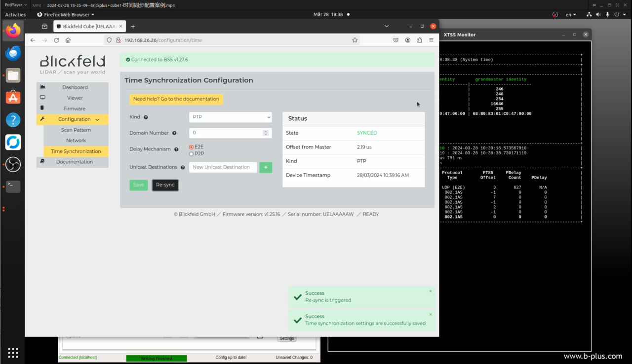Viewport: 632px width, 364px height.
Task: Open the Files manager in the dock
Action: click(x=13, y=75)
